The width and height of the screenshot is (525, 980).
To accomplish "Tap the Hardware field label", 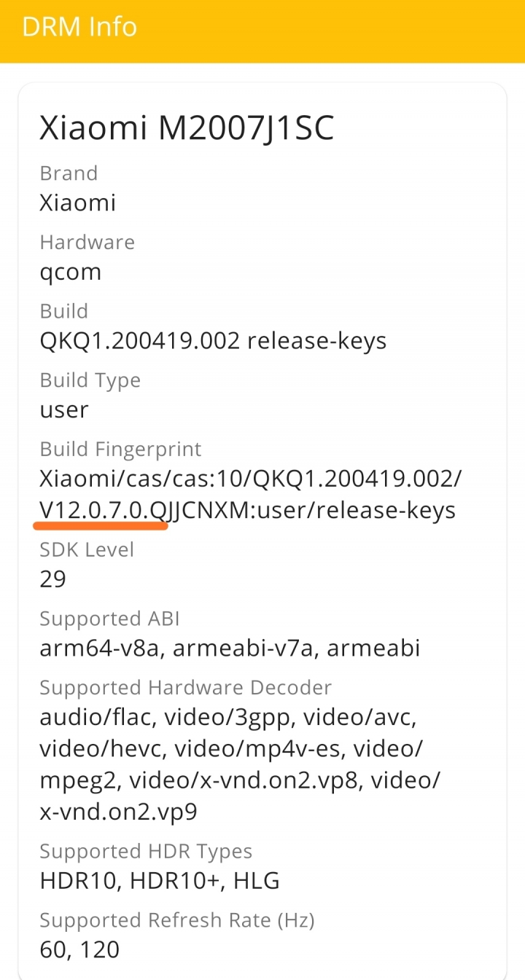I will 87,242.
